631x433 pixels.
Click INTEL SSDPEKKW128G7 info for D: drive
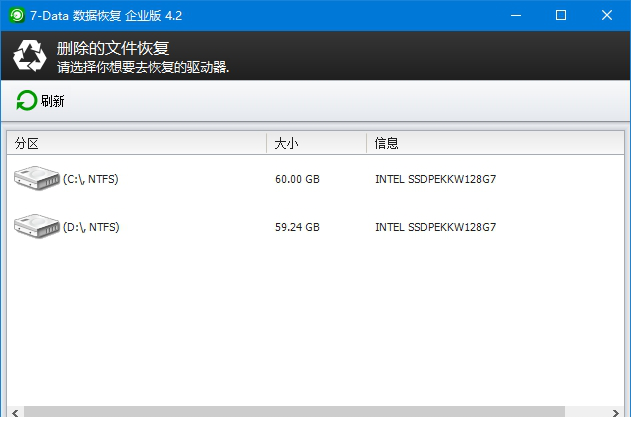(435, 227)
